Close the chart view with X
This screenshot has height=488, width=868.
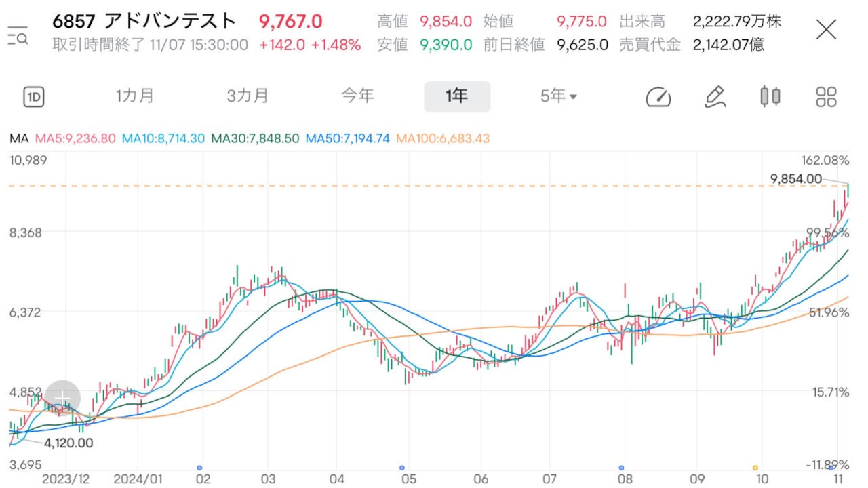coord(826,30)
